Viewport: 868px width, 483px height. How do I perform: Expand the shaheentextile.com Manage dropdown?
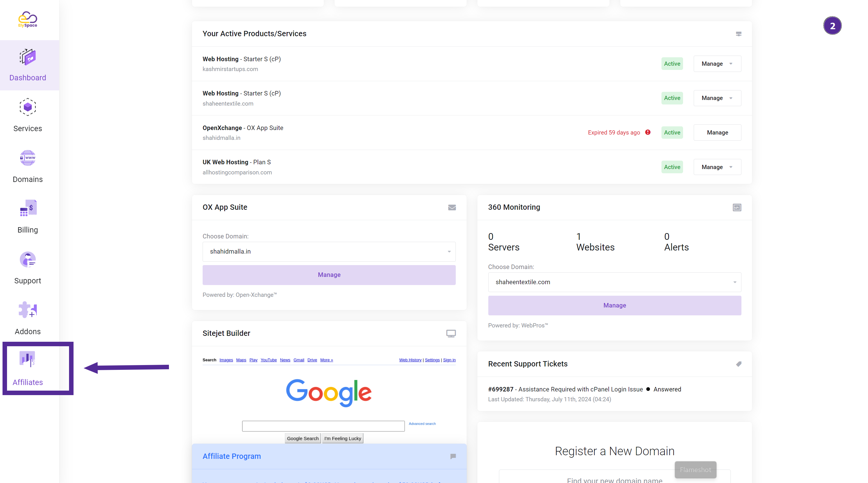point(731,97)
